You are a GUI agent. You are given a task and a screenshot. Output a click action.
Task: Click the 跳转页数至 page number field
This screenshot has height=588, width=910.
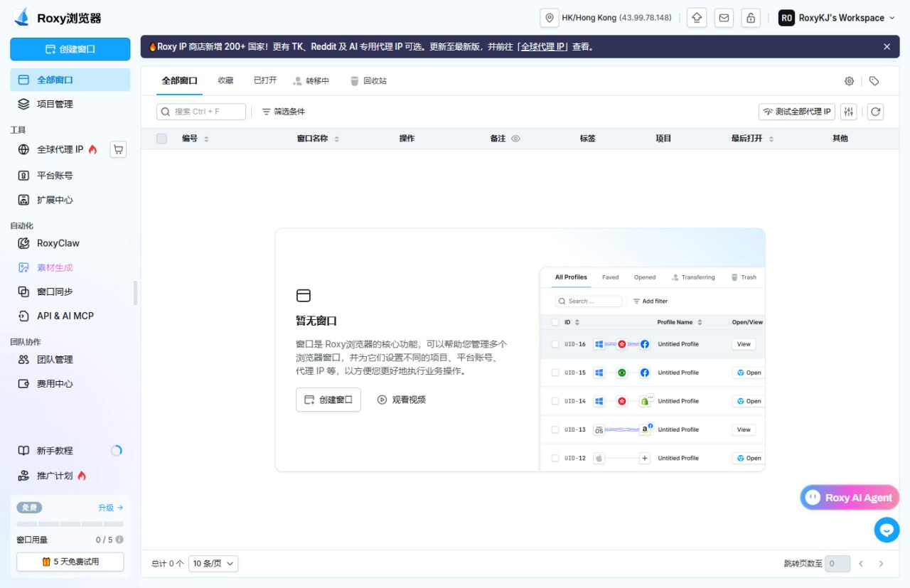[x=837, y=564]
